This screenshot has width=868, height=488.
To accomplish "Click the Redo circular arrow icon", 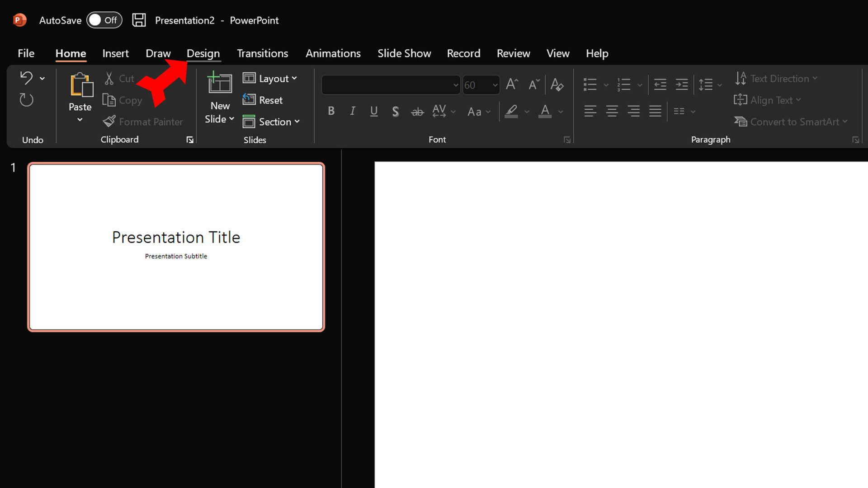I will coord(27,100).
